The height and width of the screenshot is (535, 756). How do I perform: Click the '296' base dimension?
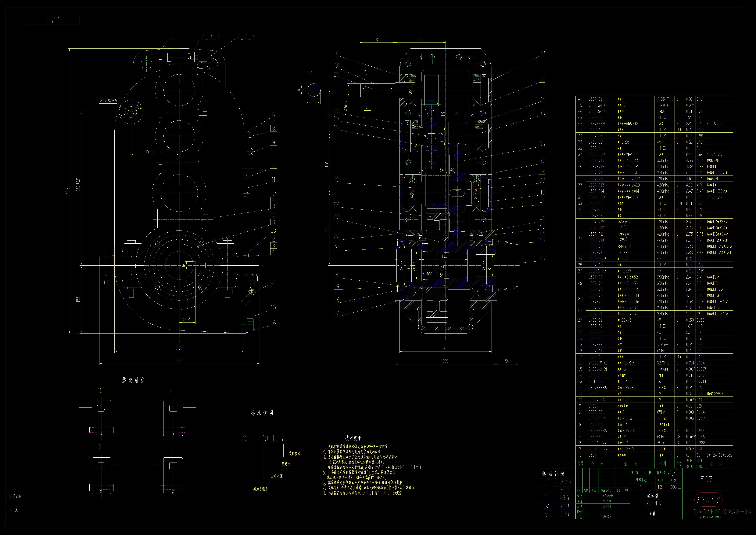point(179,348)
